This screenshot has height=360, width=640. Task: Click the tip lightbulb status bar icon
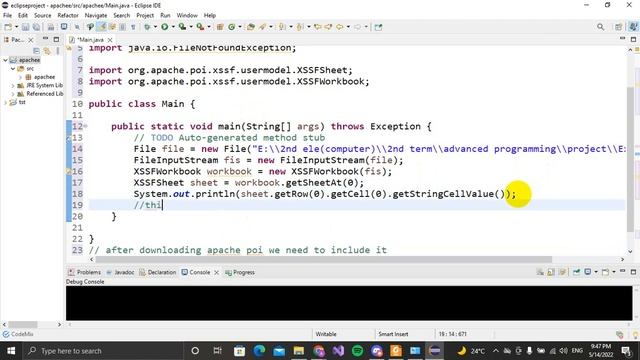click(635, 335)
